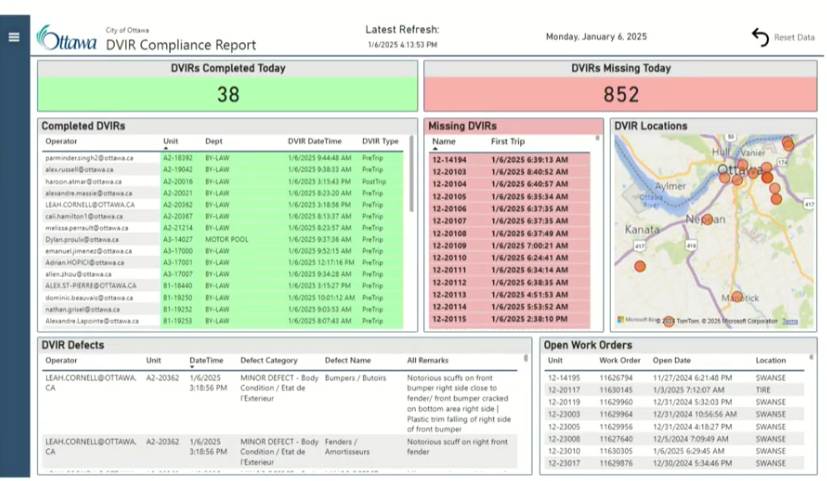Image resolution: width=827 pixels, height=481 pixels.
Task: Select missing DVIR 12-20103
Action: tap(509, 172)
